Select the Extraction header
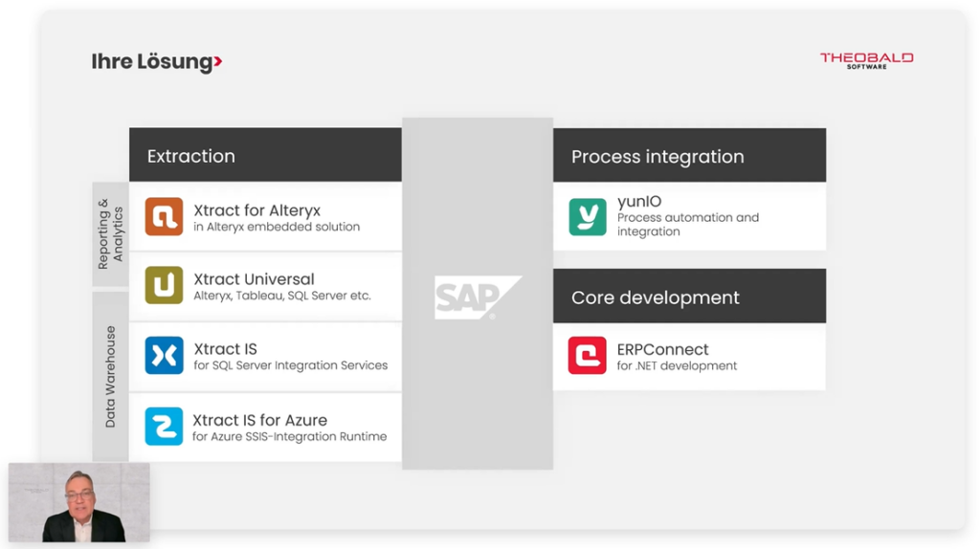Screen dimensions: 980x549 point(191,156)
